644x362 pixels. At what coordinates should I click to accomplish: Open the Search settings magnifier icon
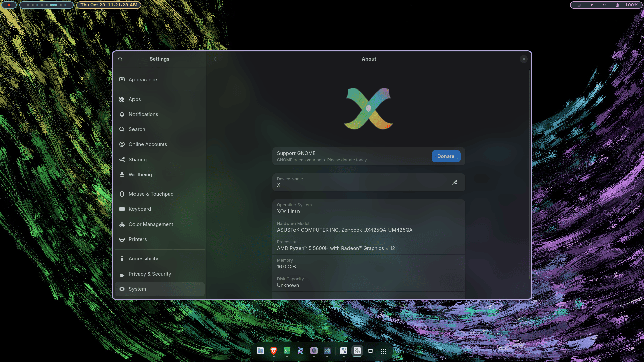122,129
